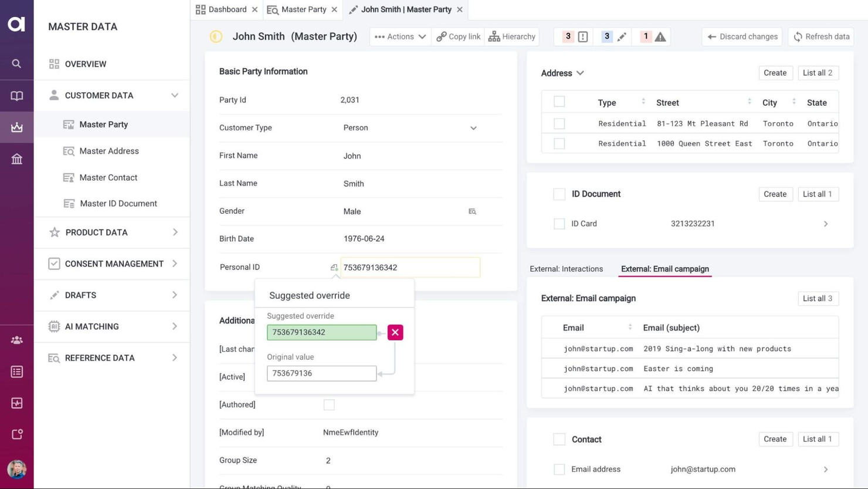Open the group management people icon in sidebar
868x489 pixels.
click(16, 340)
